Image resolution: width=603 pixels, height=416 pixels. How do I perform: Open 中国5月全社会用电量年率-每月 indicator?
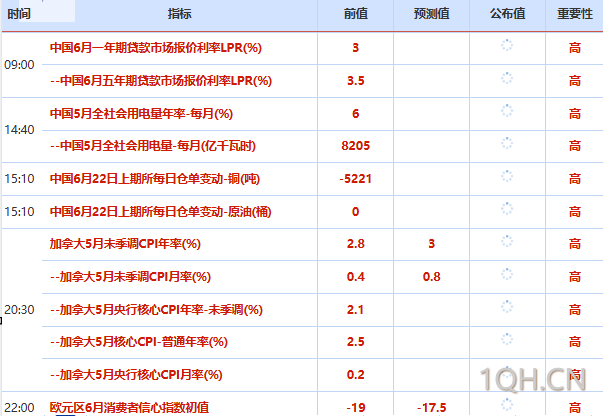141,114
